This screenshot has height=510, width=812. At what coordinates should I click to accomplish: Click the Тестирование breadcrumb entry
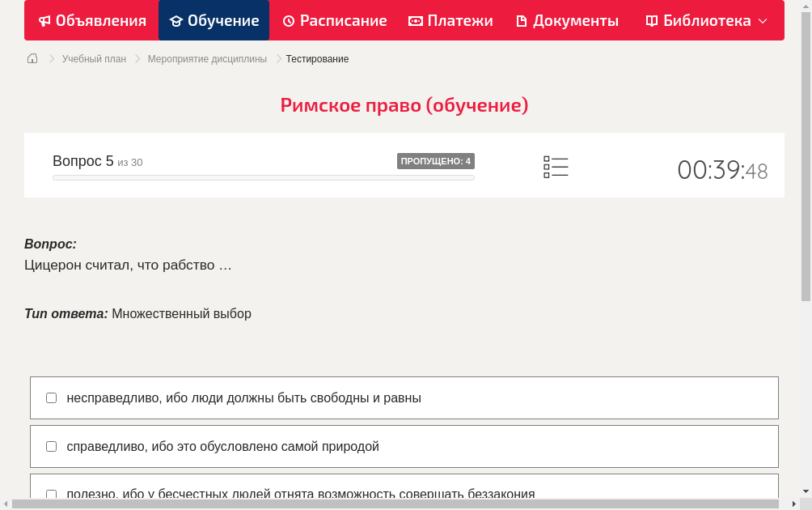[x=316, y=58]
